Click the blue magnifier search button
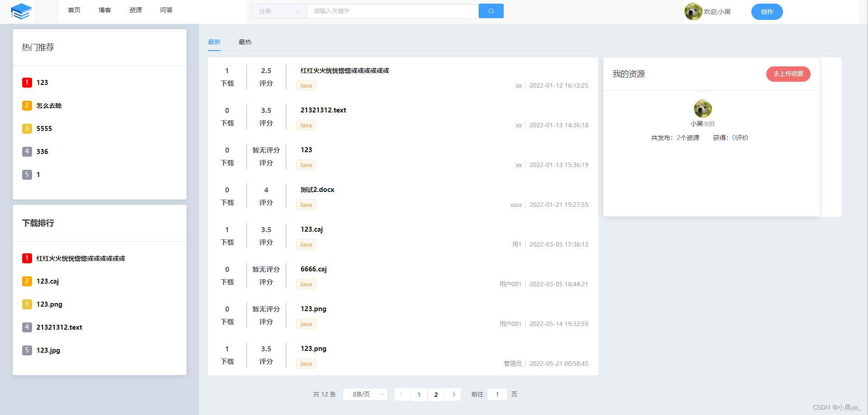 tap(491, 11)
